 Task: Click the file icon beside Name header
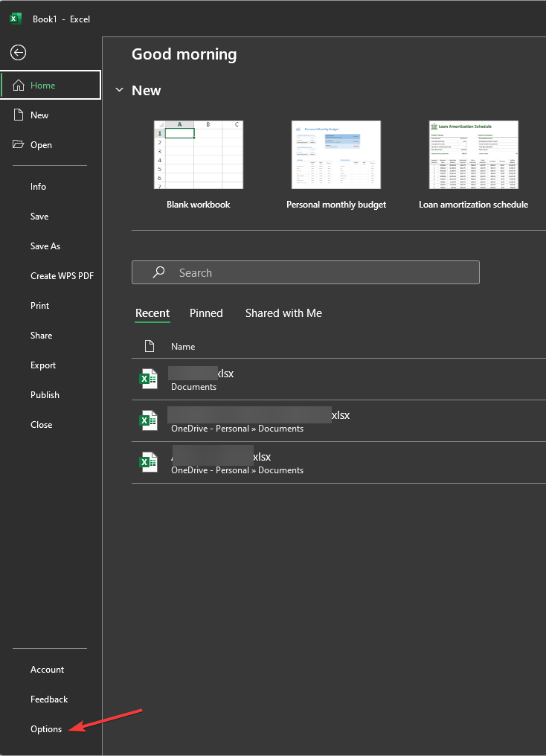pos(150,346)
